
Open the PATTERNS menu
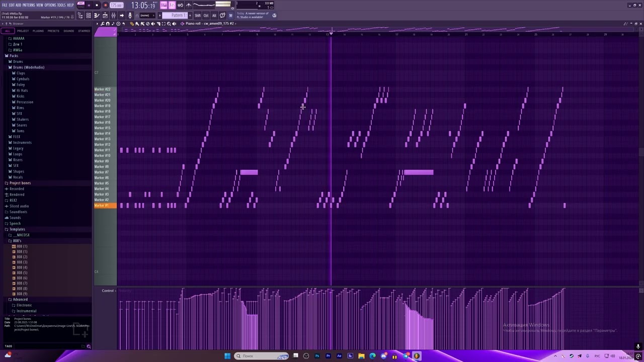point(29,5)
